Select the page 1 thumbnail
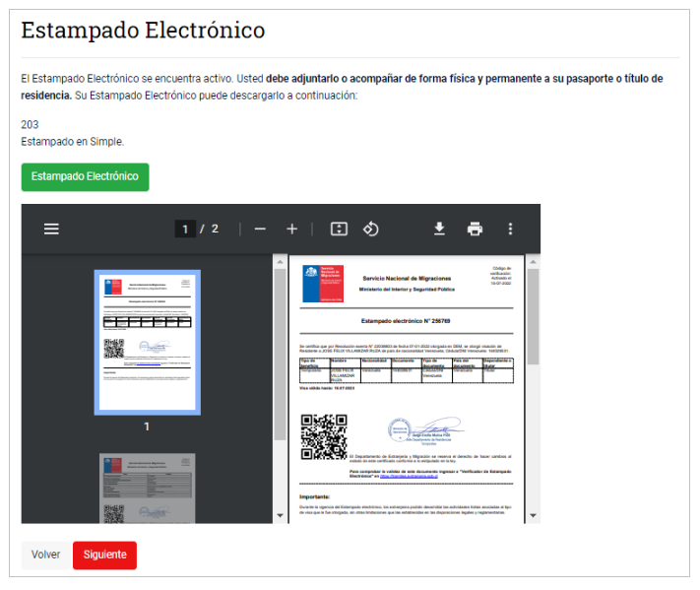Screen dimensions: 700x590 pos(148,343)
